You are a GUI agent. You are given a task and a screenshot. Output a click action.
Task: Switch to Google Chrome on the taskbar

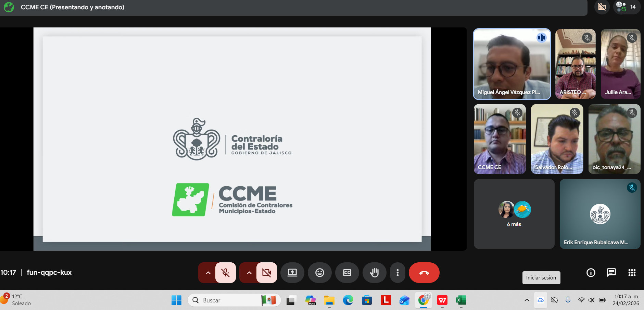point(424,300)
